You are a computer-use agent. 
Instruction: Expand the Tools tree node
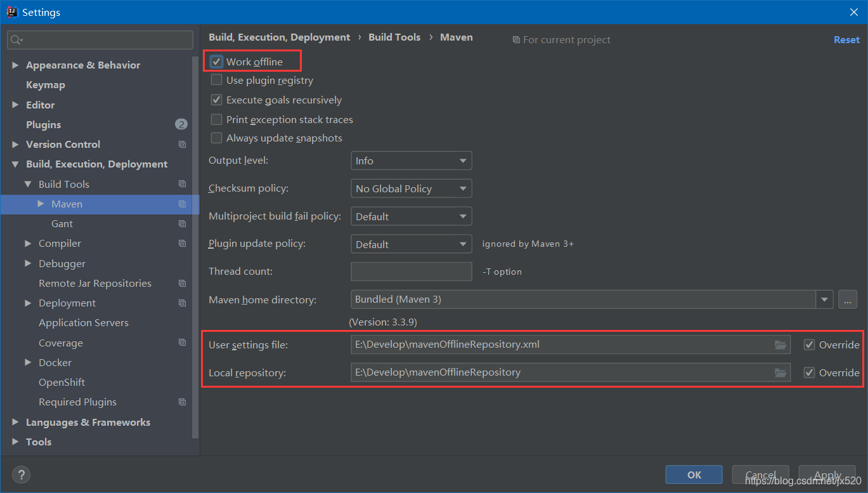(x=15, y=442)
